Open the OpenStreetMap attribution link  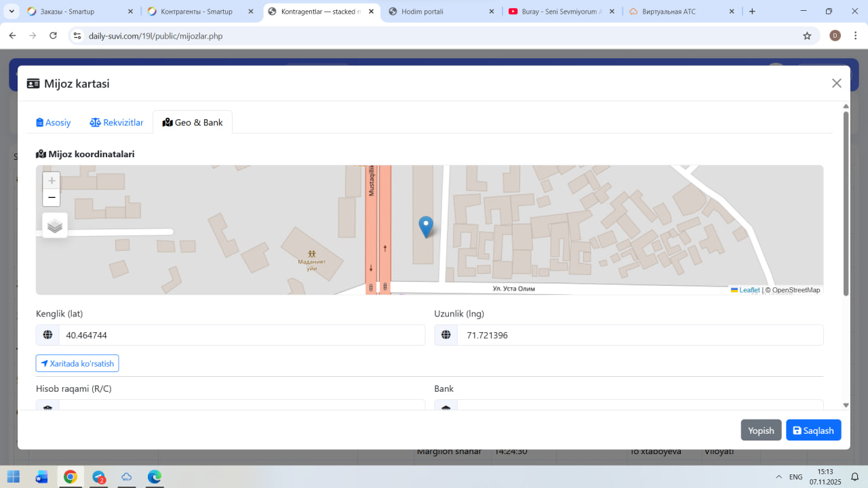(x=796, y=290)
